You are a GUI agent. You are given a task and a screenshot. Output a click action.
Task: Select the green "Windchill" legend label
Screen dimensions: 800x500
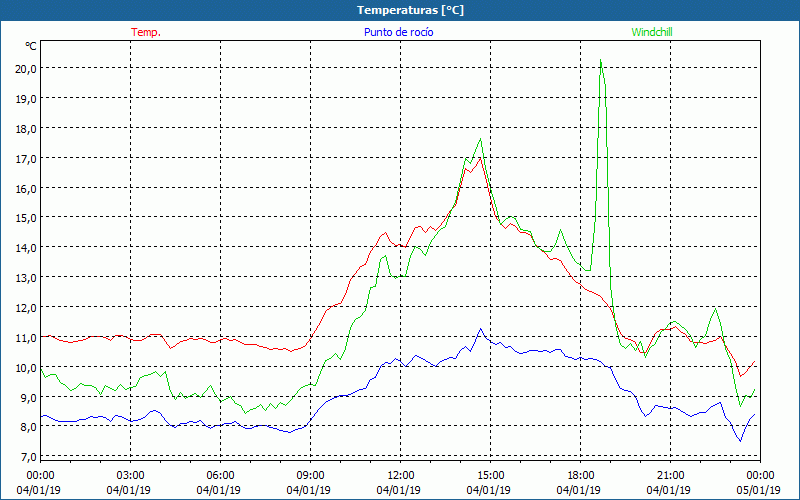(652, 32)
